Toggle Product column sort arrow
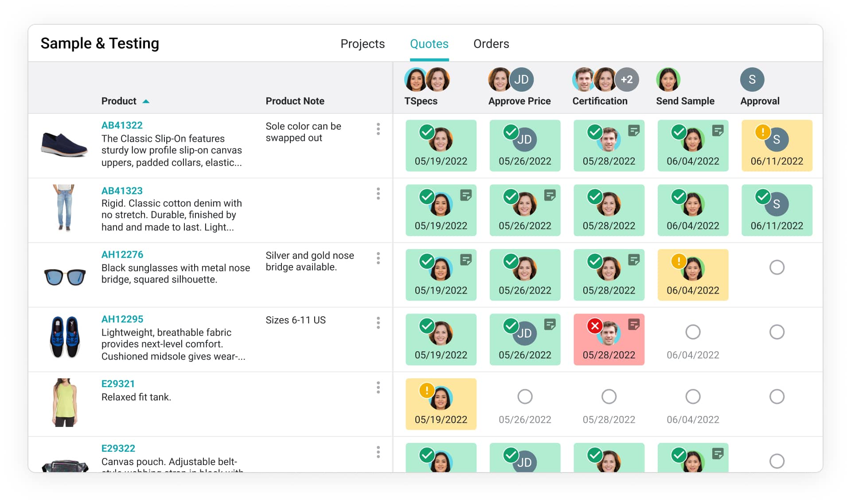851x504 pixels. point(146,101)
